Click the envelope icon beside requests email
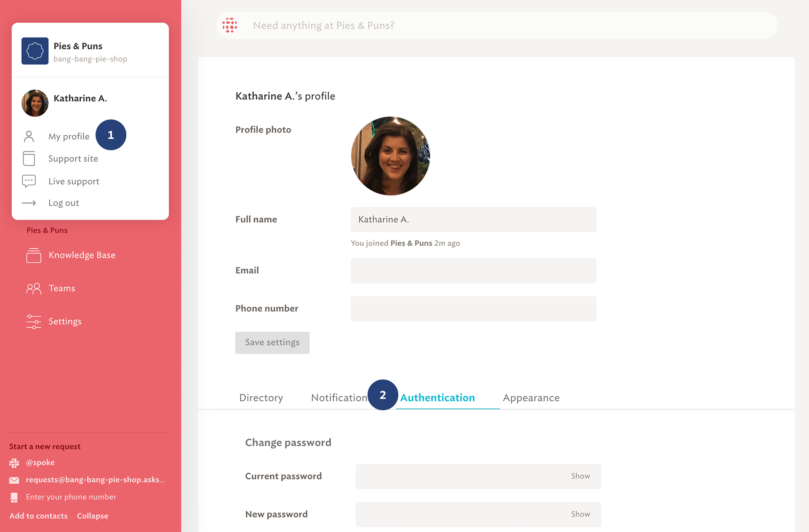This screenshot has width=809, height=532. point(14,480)
